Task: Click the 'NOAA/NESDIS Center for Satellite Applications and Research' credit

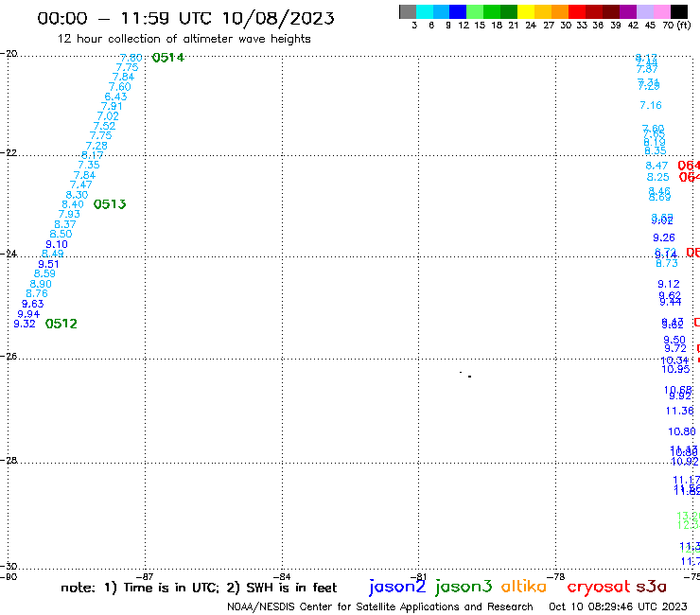Action: [380, 607]
